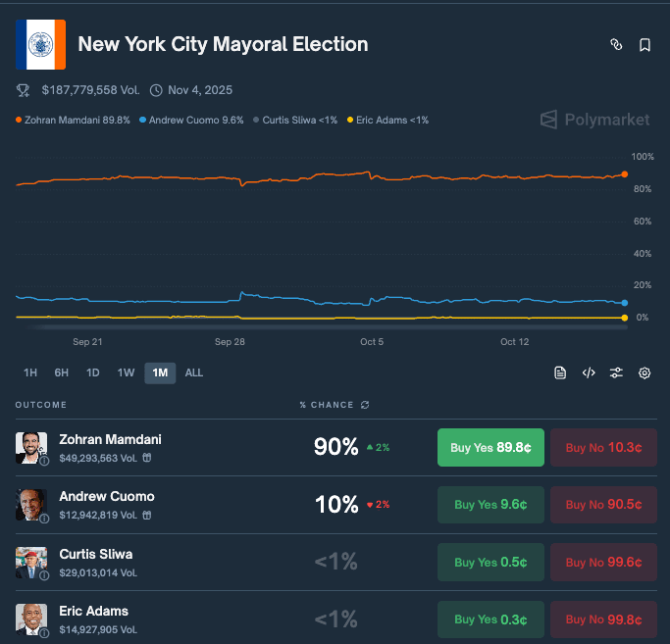Click the embed code icon
The image size is (670, 644).
(x=589, y=372)
